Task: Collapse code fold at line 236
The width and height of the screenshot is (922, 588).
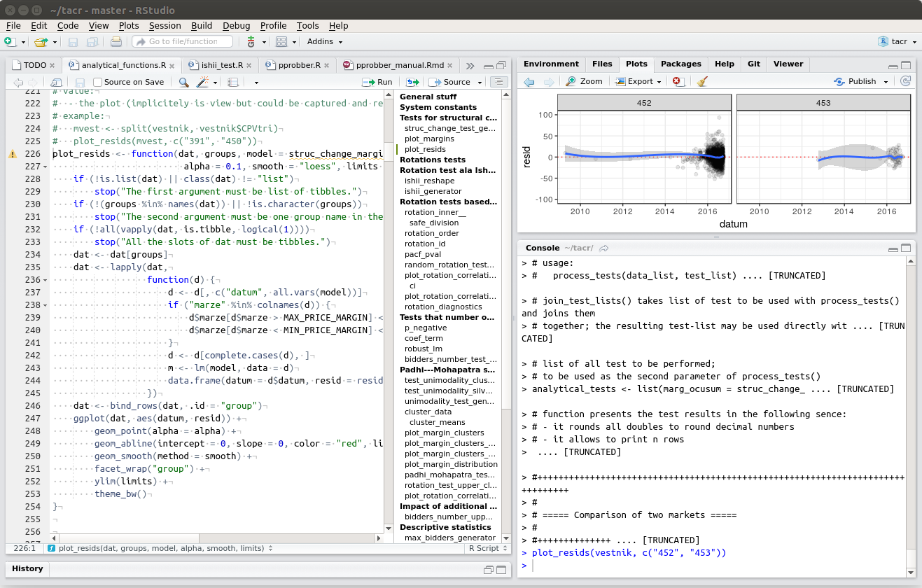Action: [x=46, y=280]
